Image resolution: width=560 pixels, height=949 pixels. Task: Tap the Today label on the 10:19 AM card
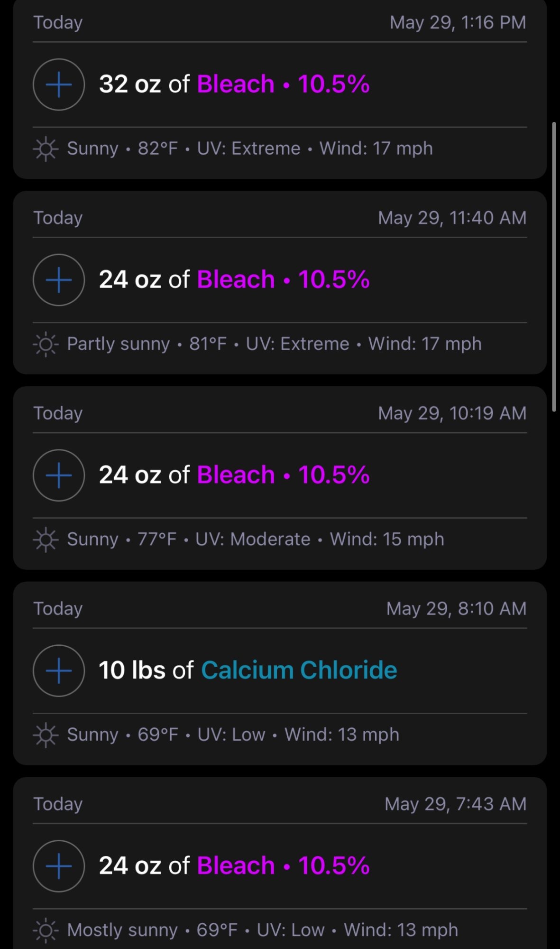click(58, 414)
